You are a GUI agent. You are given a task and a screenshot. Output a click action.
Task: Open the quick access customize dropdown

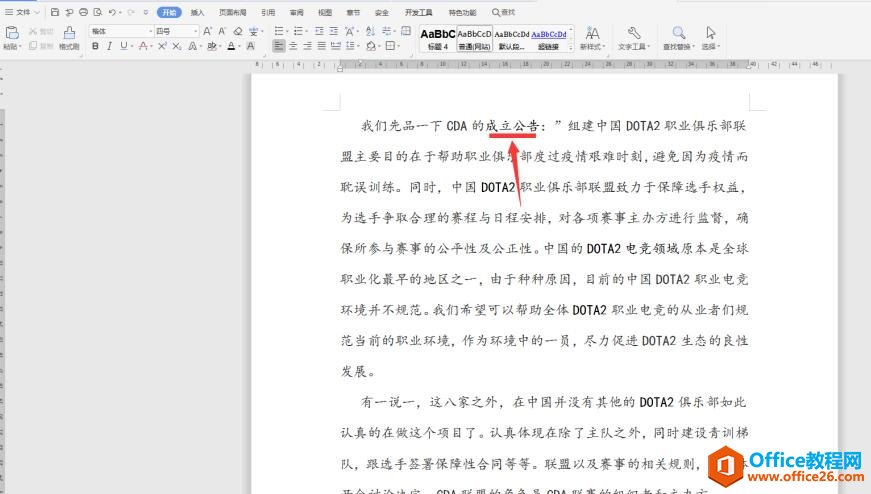coord(146,12)
